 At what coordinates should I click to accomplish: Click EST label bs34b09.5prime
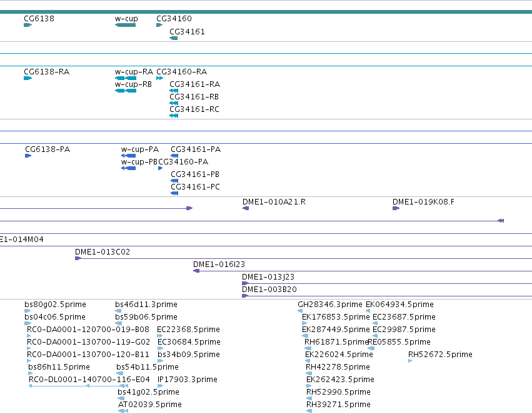(189, 355)
